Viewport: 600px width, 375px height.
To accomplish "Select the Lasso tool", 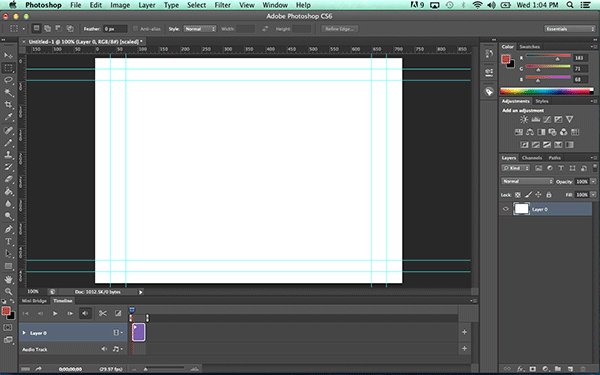I will pyautogui.click(x=8, y=80).
